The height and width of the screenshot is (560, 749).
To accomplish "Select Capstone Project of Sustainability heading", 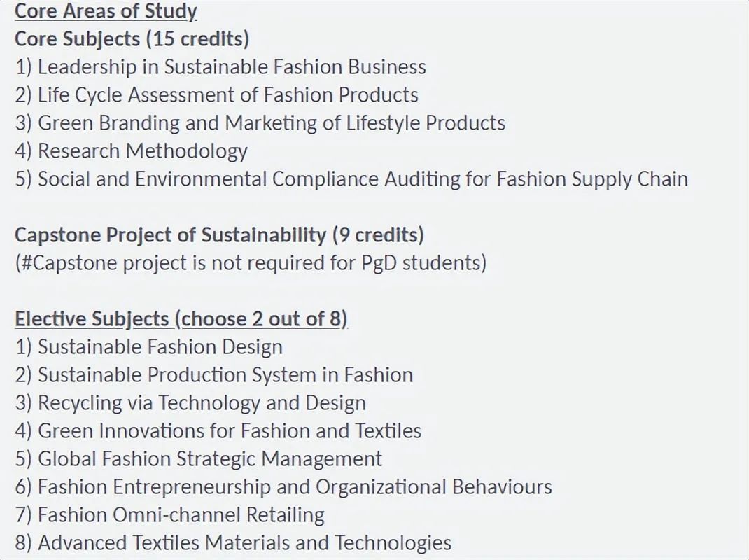I will point(219,235).
